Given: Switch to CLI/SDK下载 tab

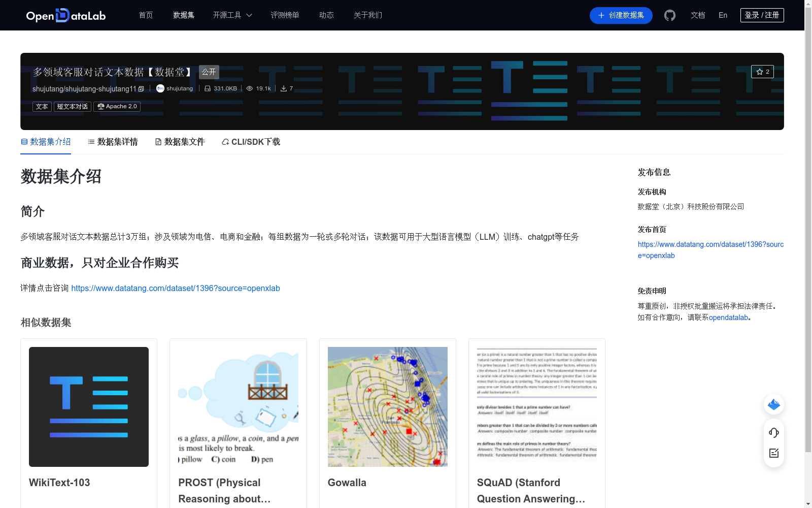Looking at the screenshot, I should 251,142.
